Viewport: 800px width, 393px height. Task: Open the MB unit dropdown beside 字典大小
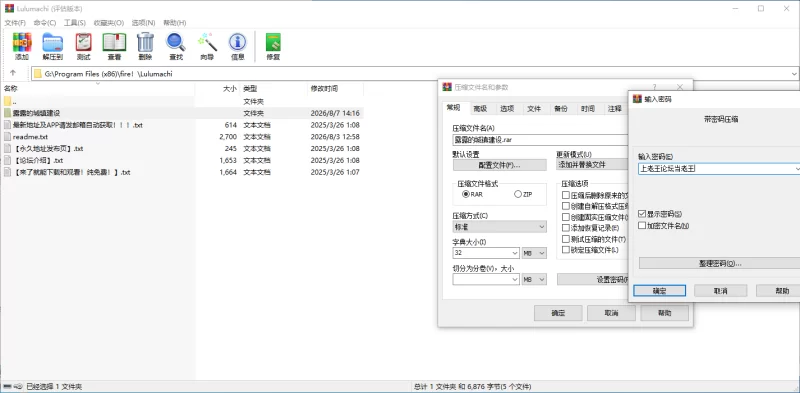pos(534,253)
